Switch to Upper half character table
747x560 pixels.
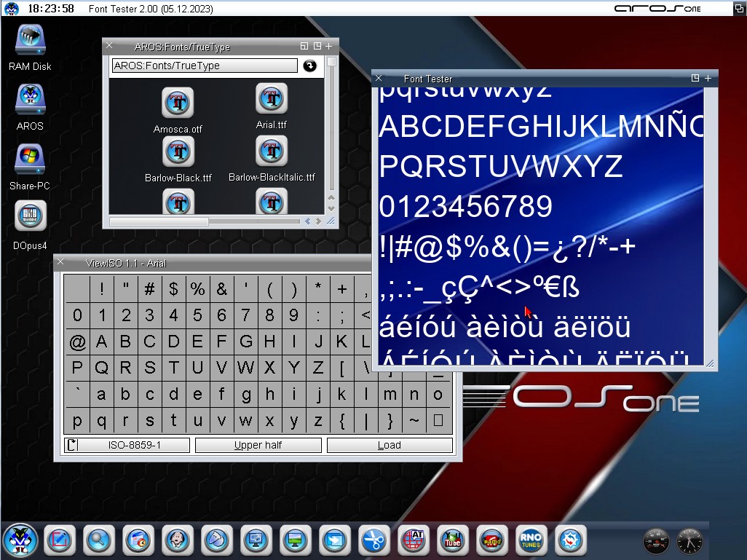click(258, 445)
